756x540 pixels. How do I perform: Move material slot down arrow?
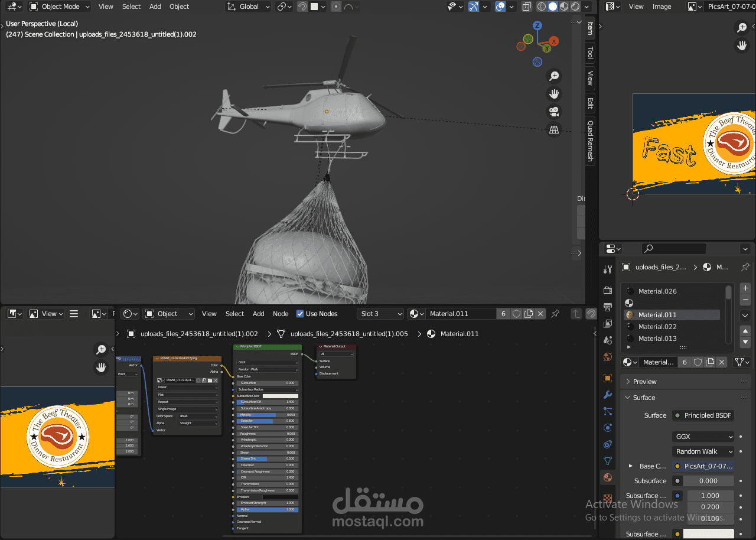745,342
